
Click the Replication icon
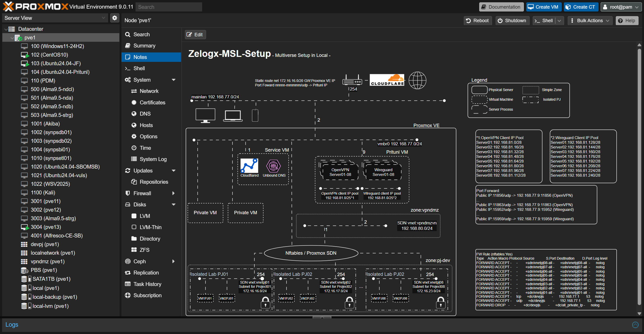click(128, 272)
